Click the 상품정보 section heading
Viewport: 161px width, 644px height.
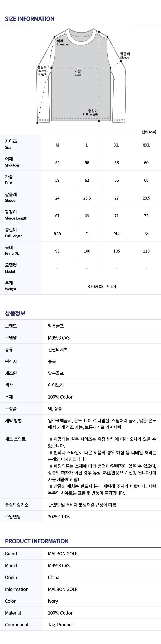[15, 313]
